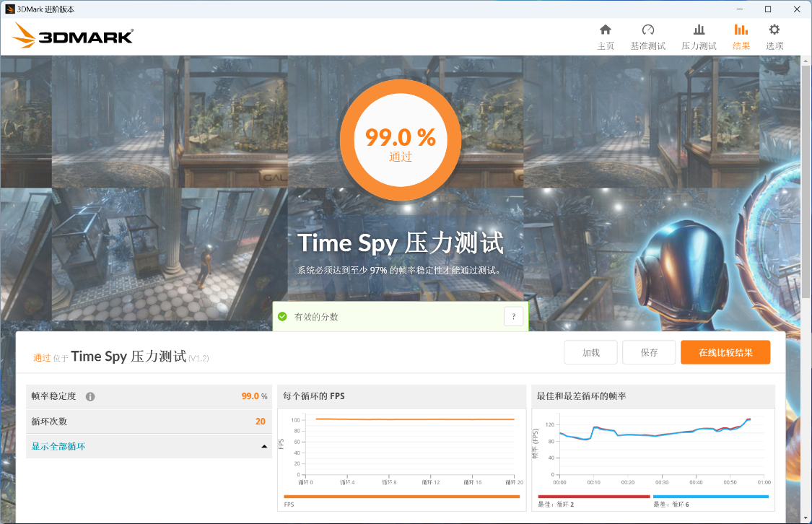The image size is (812, 524).
Task: Minimize the 3DMark window
Action: coord(740,9)
